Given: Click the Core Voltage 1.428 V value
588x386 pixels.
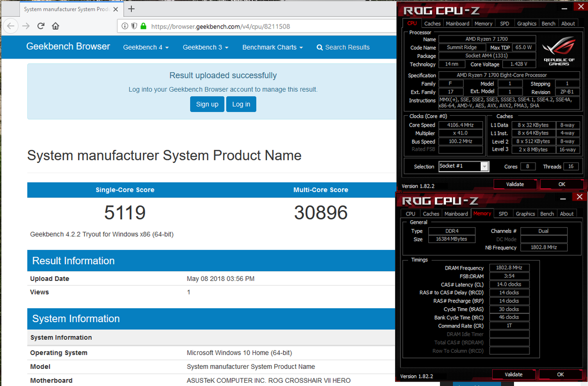Looking at the screenshot, I should click(x=519, y=64).
